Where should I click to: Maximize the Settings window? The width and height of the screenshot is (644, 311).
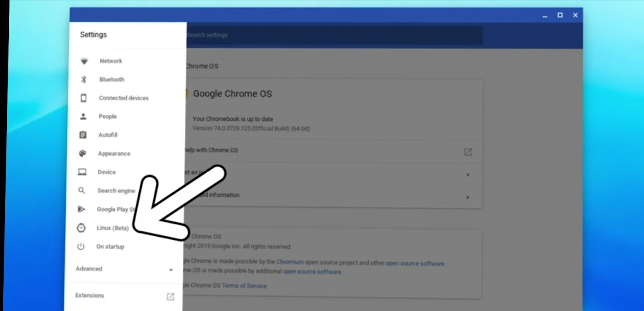(x=560, y=15)
